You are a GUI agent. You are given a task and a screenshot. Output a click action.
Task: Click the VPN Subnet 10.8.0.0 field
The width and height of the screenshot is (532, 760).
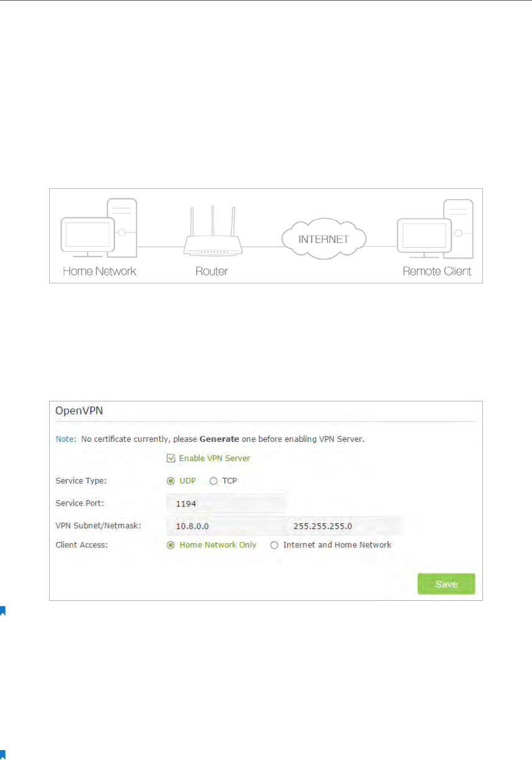point(226,526)
